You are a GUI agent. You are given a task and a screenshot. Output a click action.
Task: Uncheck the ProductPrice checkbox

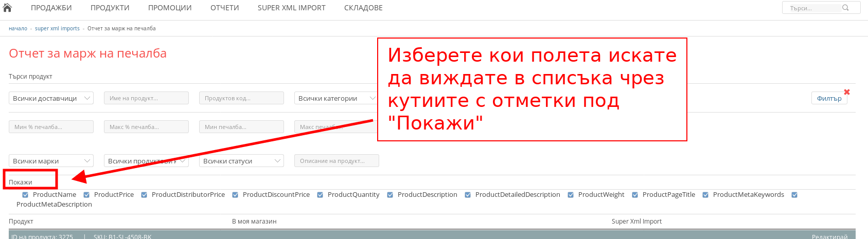click(86, 195)
